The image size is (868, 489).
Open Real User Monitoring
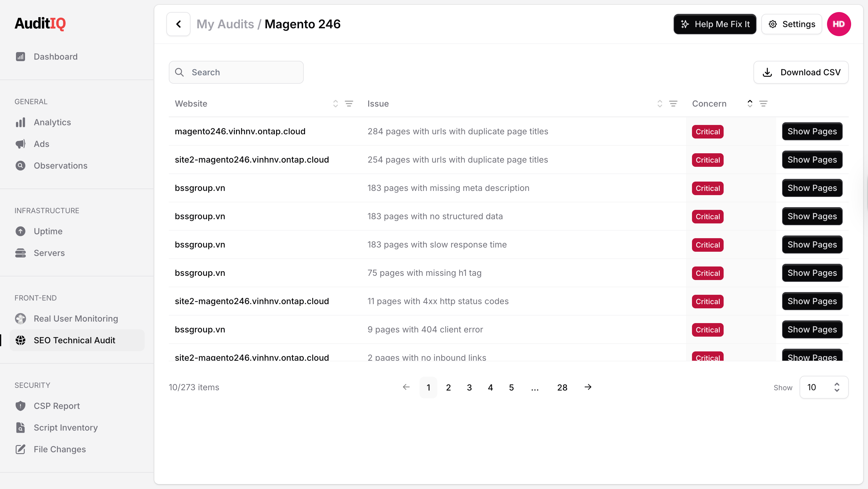pyautogui.click(x=77, y=319)
